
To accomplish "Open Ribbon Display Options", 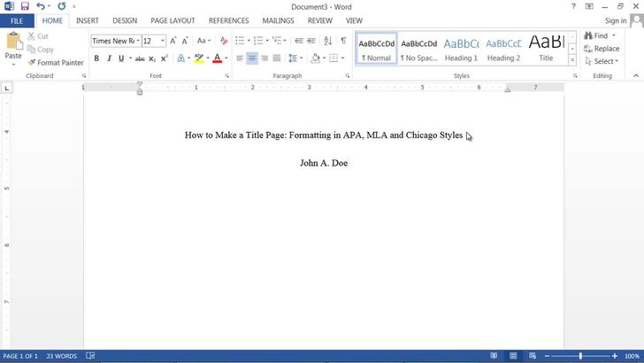I will click(x=589, y=6).
